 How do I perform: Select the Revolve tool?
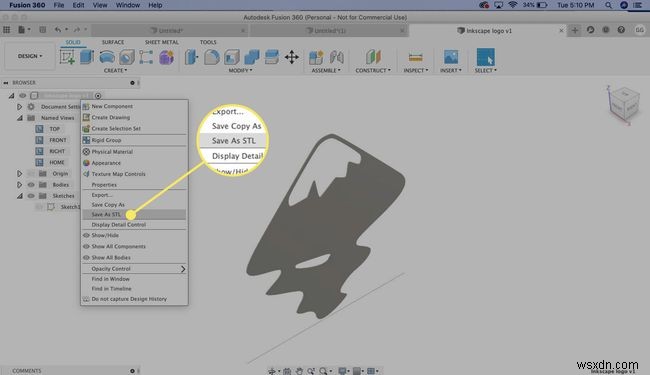107,57
